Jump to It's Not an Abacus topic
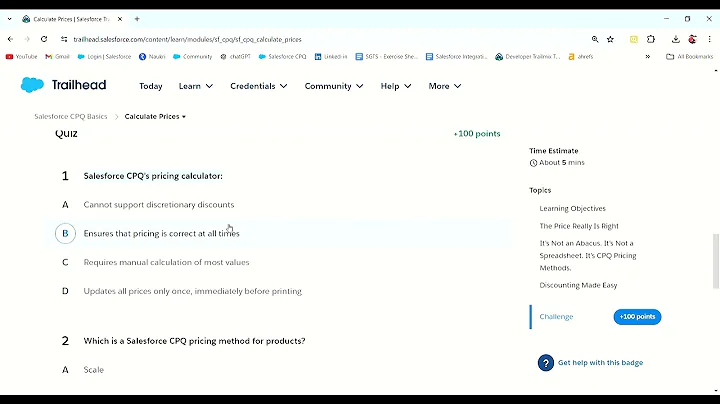The height and width of the screenshot is (404, 720). pyautogui.click(x=588, y=255)
